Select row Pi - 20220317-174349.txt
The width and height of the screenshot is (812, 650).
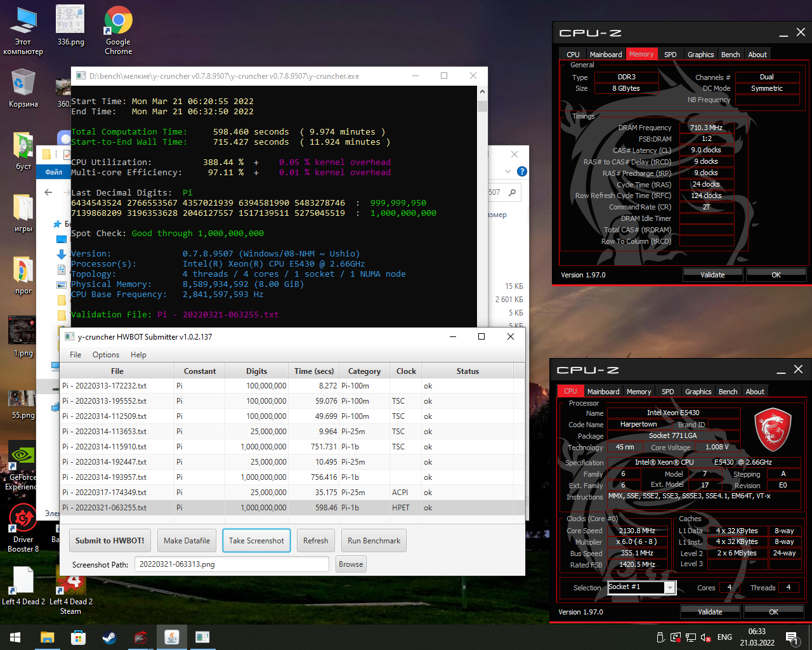point(292,493)
